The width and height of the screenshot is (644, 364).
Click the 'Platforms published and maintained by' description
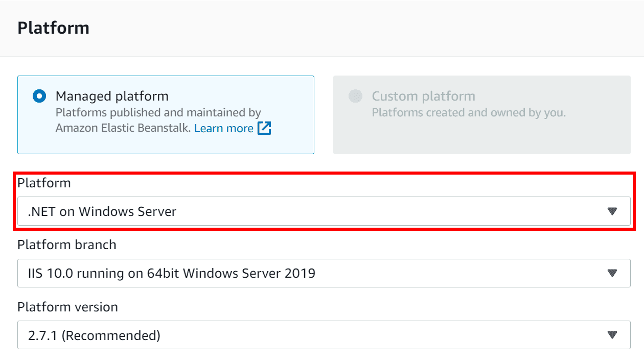(x=158, y=112)
